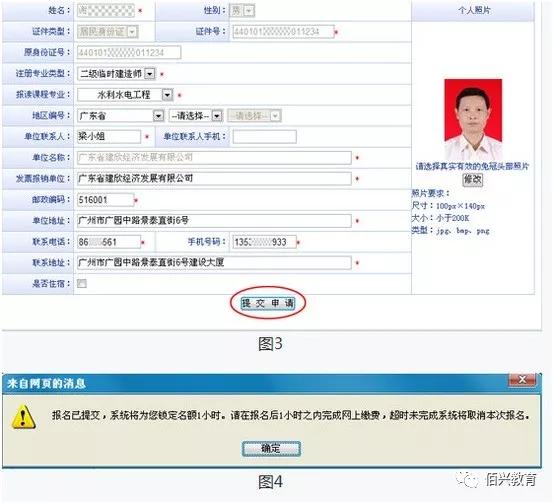The image size is (554, 504).
Task: Click the 照片要求 label
Action: (x=430, y=193)
